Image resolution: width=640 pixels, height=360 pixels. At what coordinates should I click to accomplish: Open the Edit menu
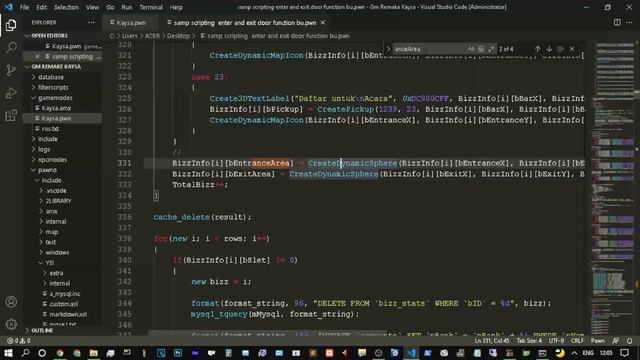(42, 7)
